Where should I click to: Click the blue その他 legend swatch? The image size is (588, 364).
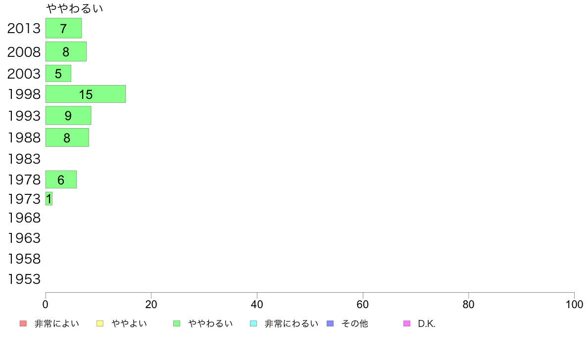pyautogui.click(x=330, y=323)
